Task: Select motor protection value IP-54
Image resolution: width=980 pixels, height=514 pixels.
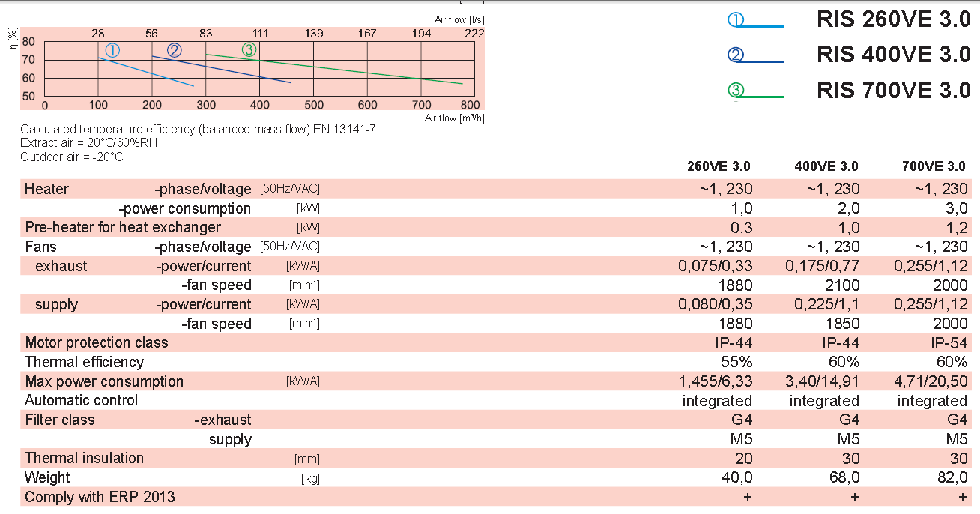Action: 949,343
